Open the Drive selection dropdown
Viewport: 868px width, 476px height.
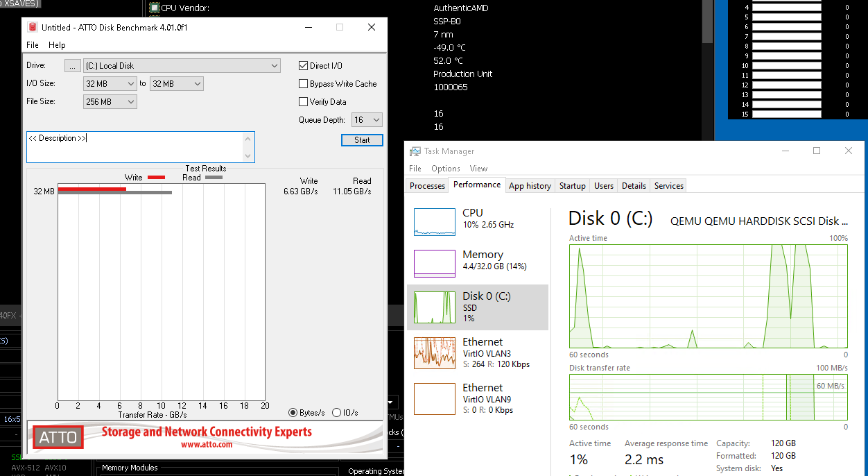tap(182, 66)
